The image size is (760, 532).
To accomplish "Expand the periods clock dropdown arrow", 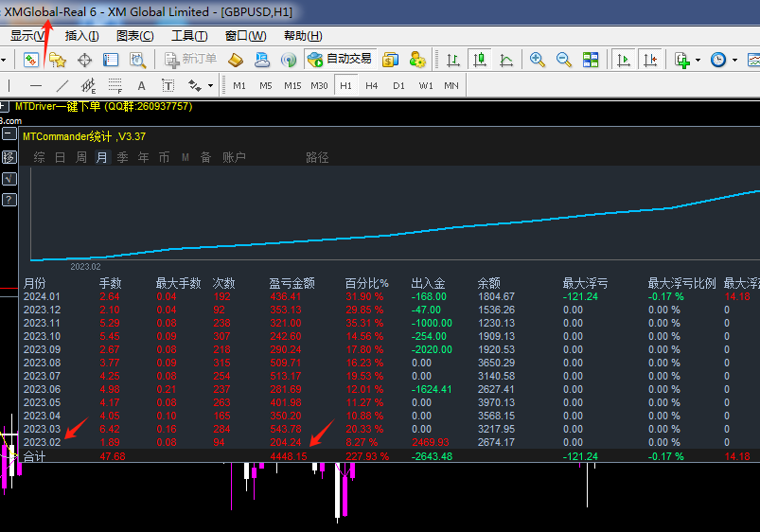I will [734, 61].
